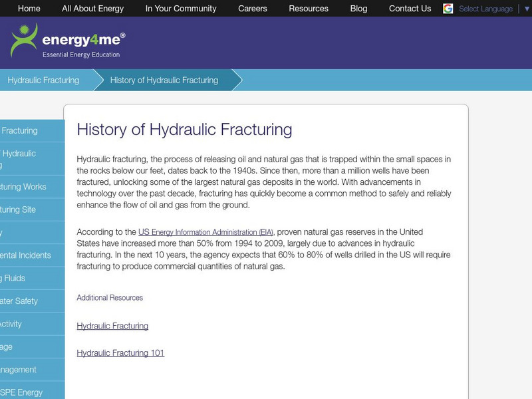Open the breadcrumb dropdown for Hydraulic Fracturing

[x=44, y=80]
